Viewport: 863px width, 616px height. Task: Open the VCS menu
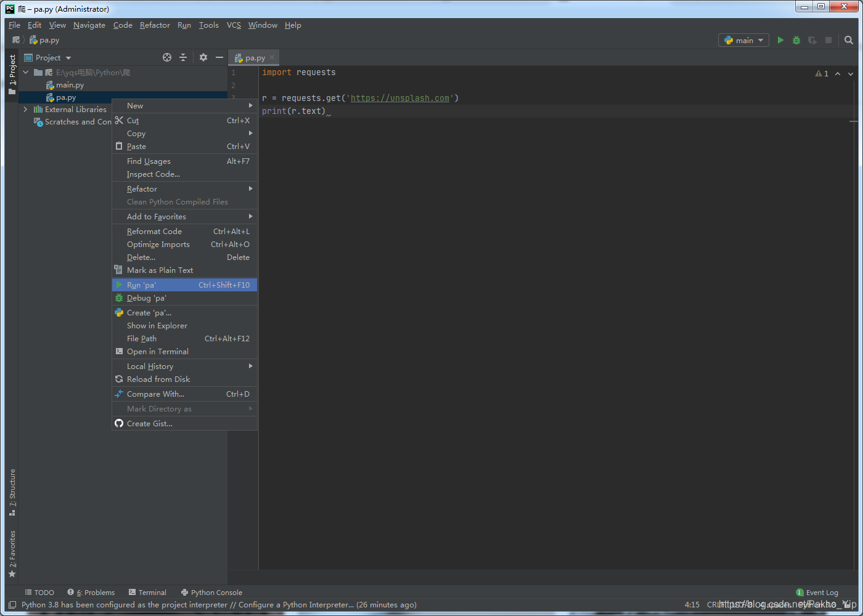234,25
